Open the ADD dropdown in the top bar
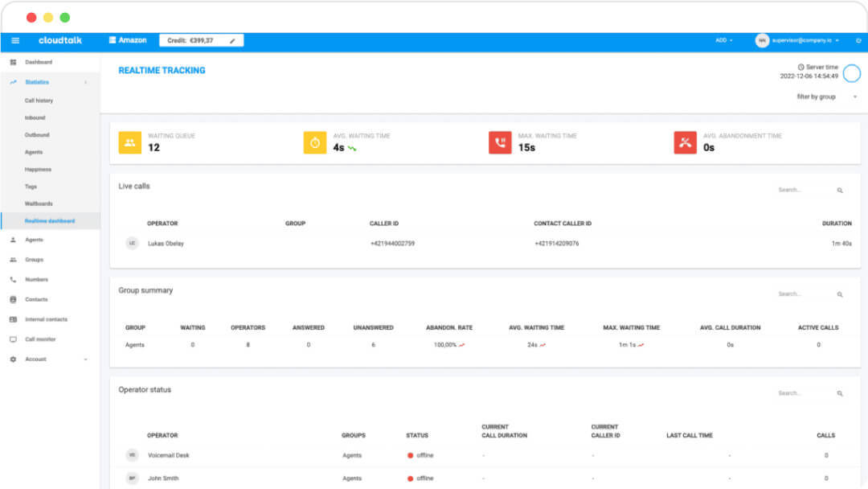 [x=721, y=39]
